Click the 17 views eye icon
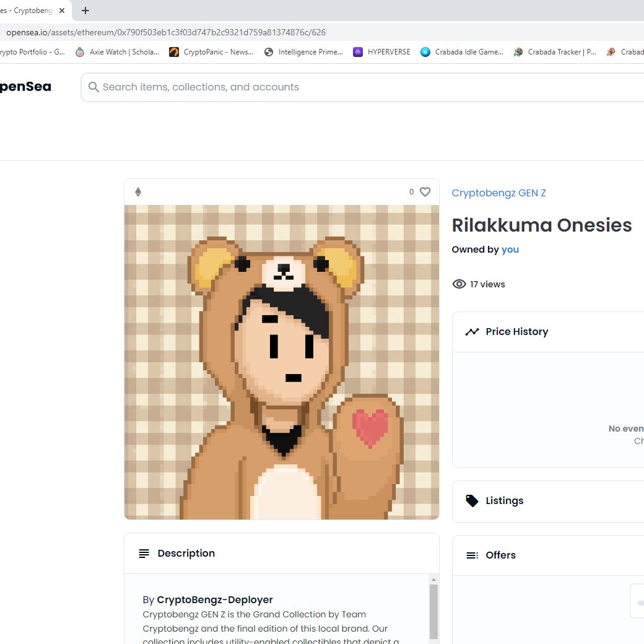644x644 pixels. (x=459, y=284)
